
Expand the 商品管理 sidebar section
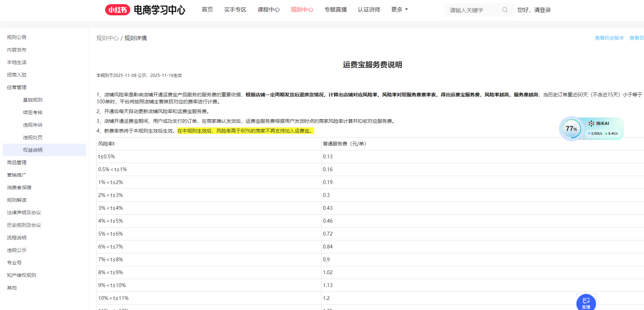pyautogui.click(x=17, y=162)
